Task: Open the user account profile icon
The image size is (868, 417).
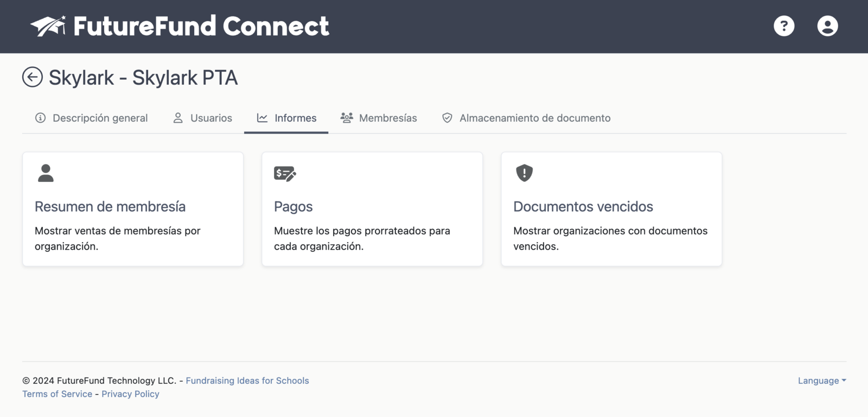Action: click(x=827, y=26)
